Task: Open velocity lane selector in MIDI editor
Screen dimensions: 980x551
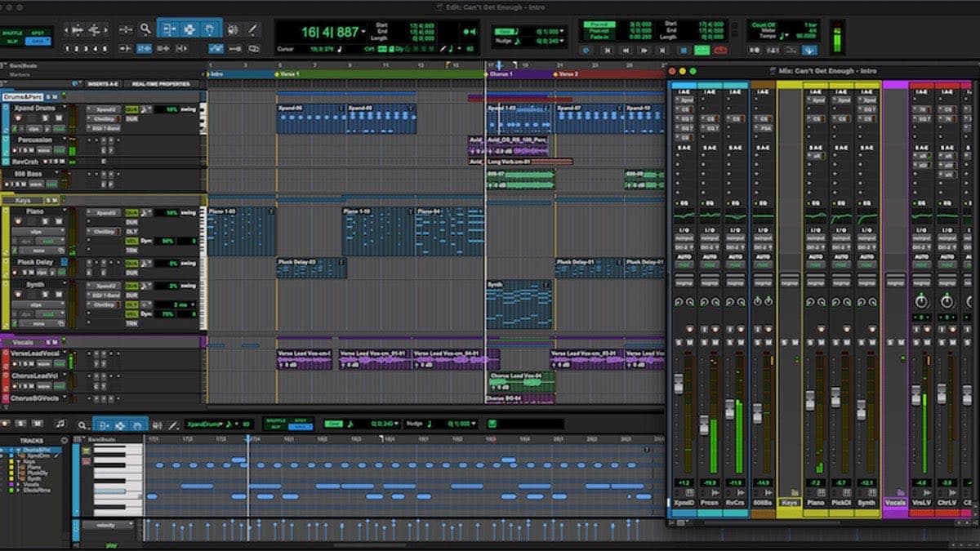Action: (107, 525)
